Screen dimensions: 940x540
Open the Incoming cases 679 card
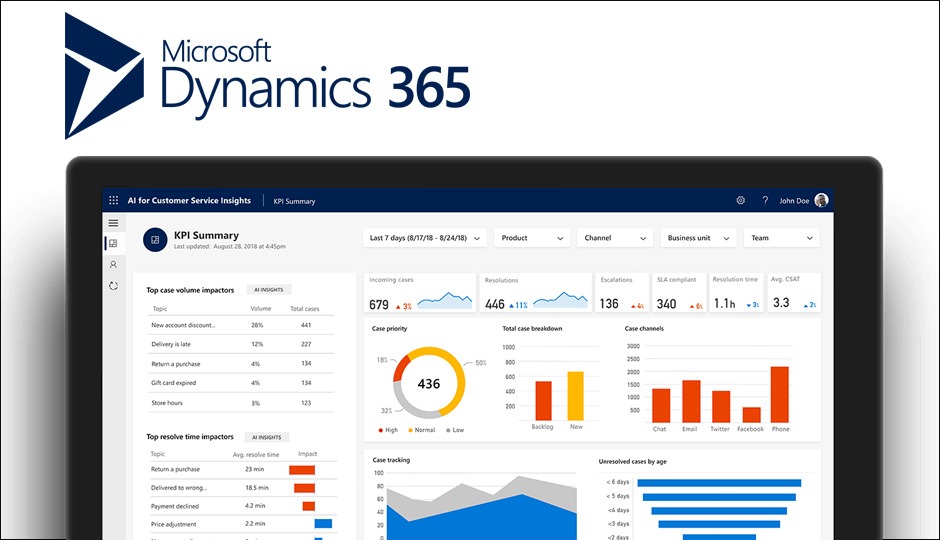point(420,292)
